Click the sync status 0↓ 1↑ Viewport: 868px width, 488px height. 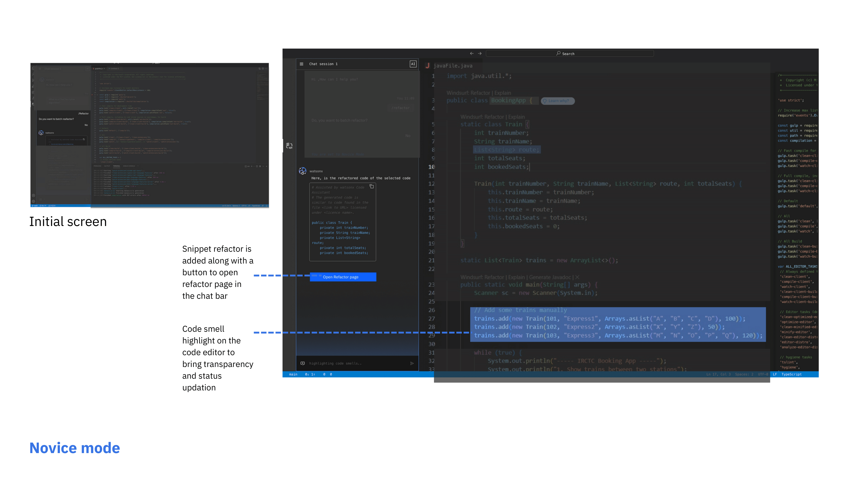[x=310, y=375]
